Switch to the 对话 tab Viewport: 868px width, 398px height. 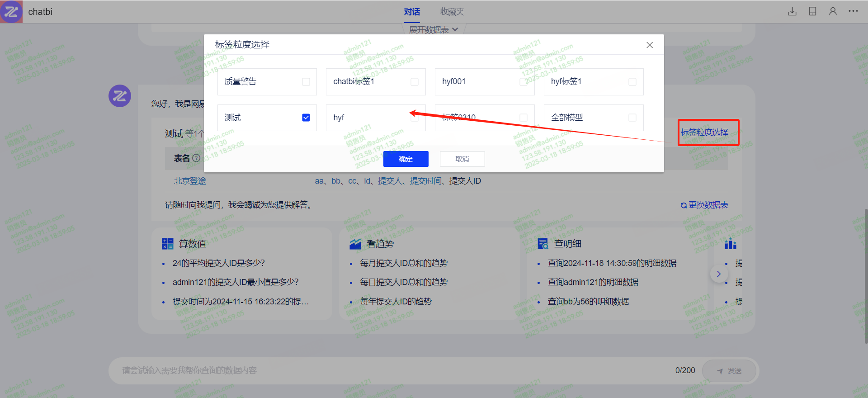click(412, 12)
